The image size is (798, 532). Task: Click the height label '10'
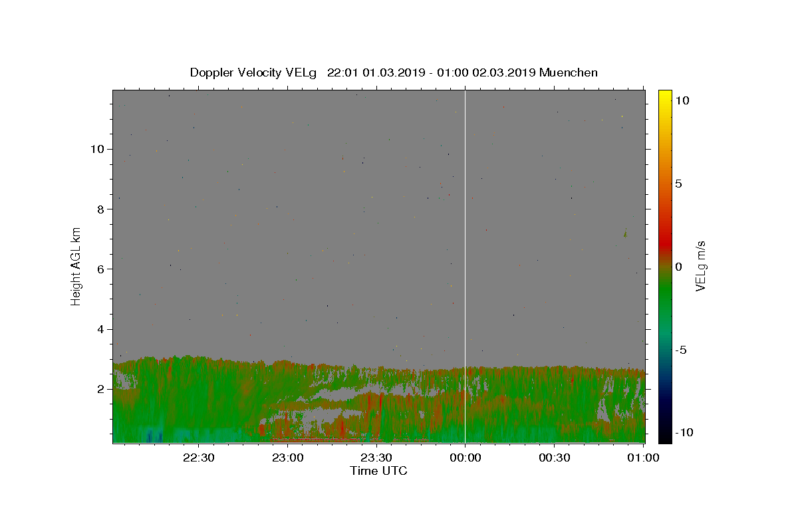click(96, 149)
